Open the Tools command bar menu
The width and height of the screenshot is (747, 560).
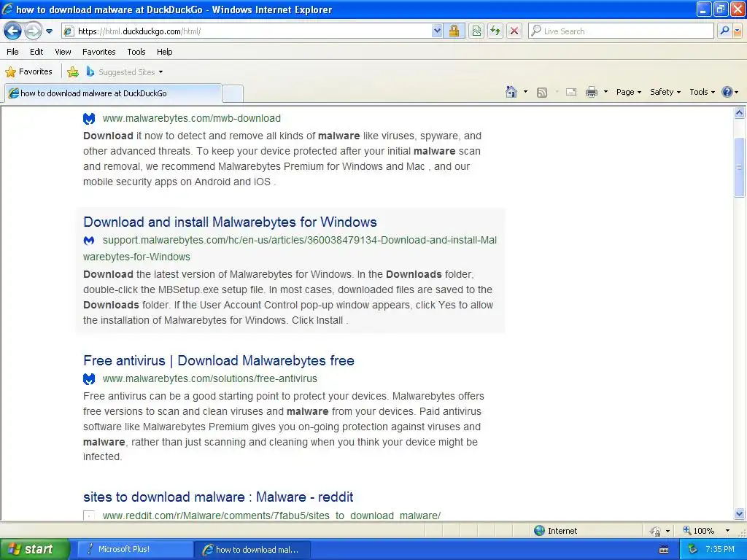tap(702, 92)
